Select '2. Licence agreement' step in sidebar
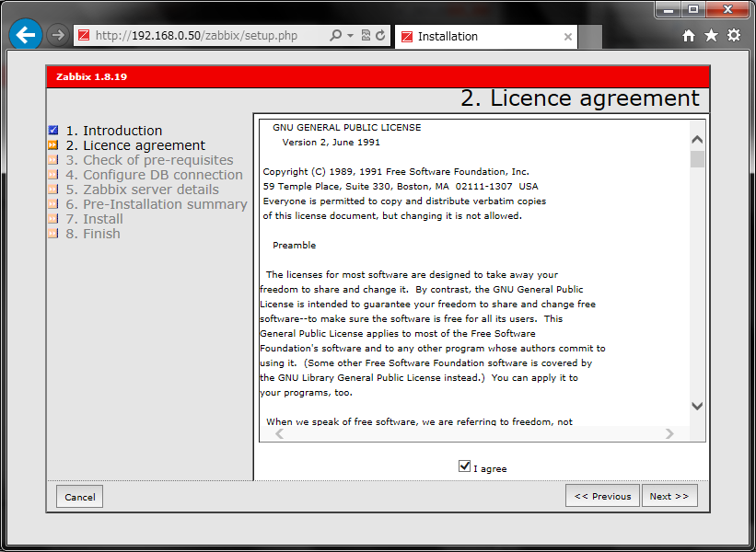The image size is (756, 552). coord(135,145)
